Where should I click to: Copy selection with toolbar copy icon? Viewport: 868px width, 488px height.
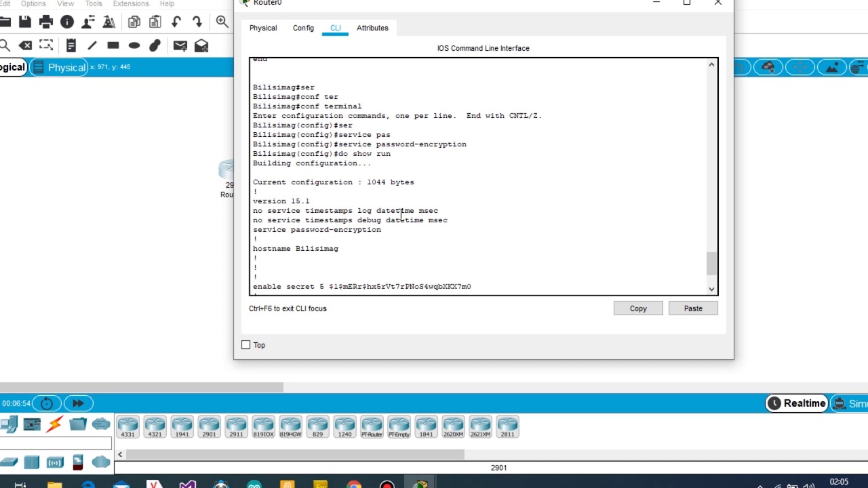134,22
